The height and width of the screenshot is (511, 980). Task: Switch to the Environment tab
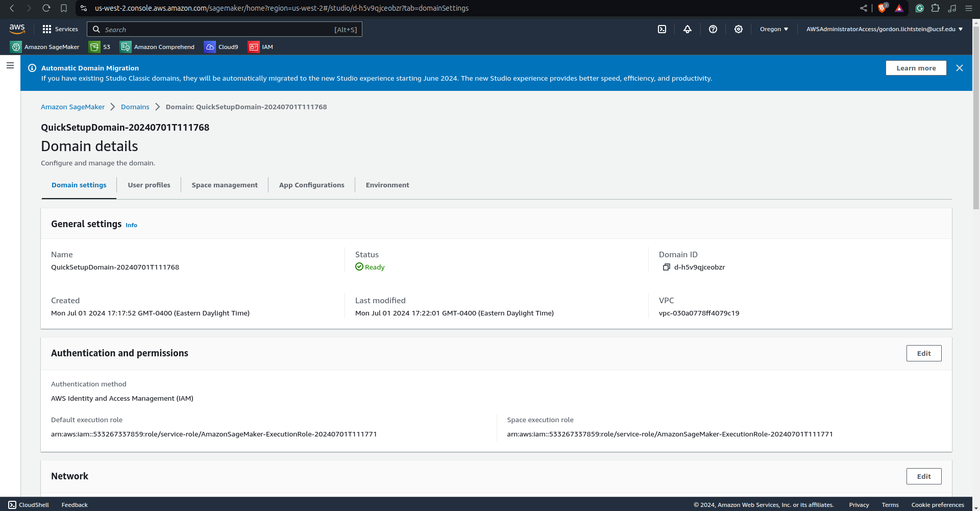coord(387,185)
